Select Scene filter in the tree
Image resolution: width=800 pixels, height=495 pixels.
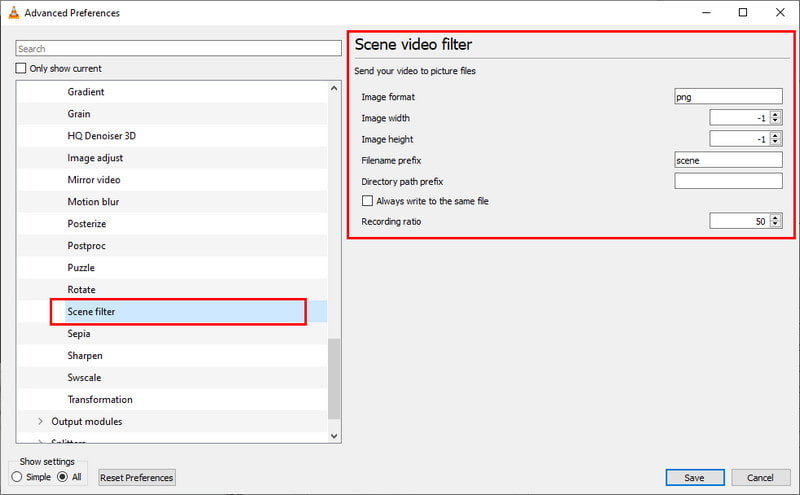coord(91,312)
